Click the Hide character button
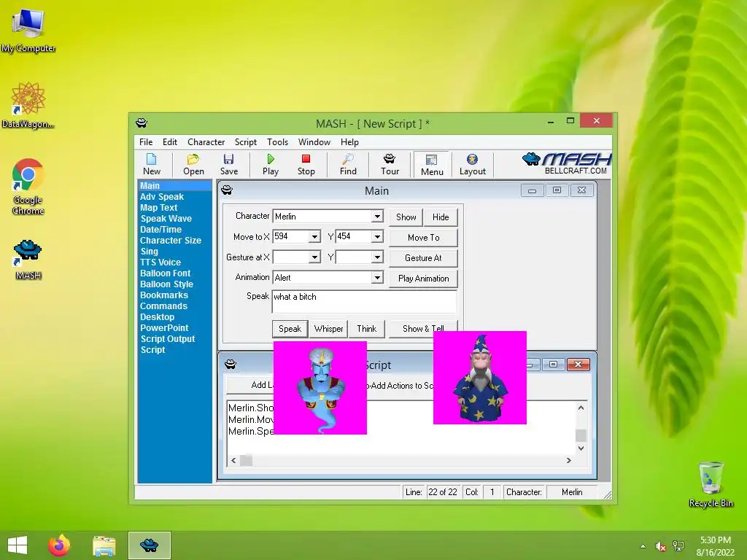Viewport: 747px width, 560px height. point(441,217)
